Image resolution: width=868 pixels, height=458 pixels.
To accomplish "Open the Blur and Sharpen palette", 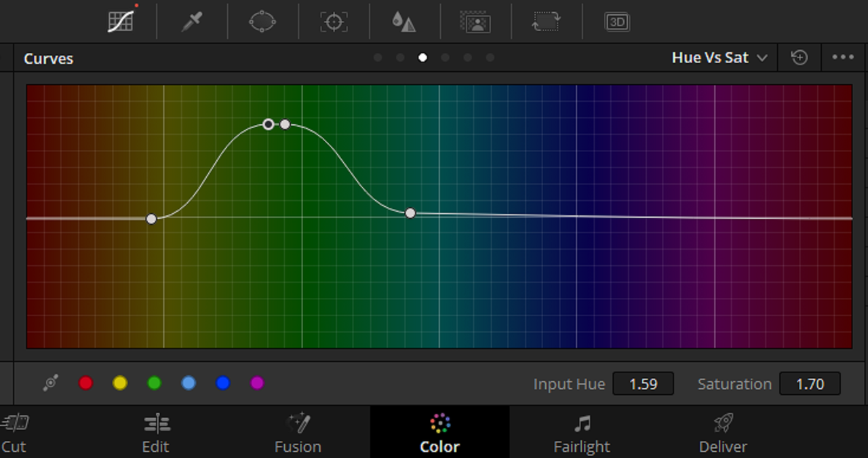I will click(x=404, y=22).
